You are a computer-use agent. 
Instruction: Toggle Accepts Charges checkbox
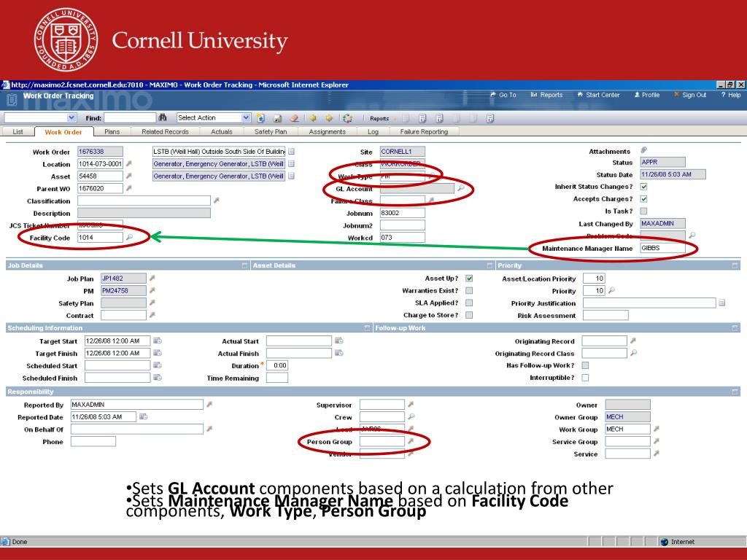pyautogui.click(x=643, y=199)
